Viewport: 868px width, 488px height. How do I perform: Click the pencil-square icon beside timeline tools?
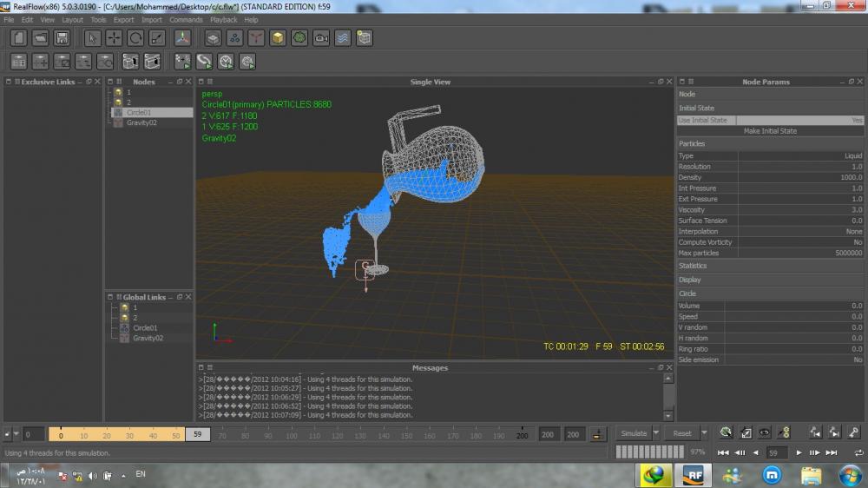click(x=746, y=432)
